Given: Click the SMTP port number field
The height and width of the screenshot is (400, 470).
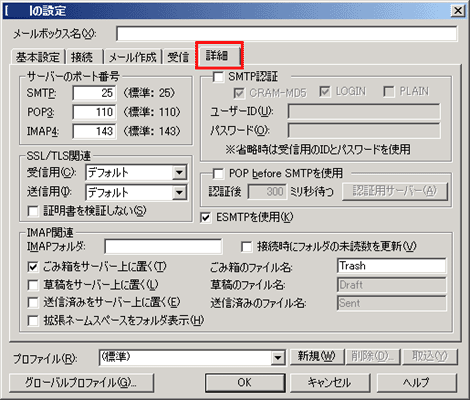Looking at the screenshot, I should 94,93.
